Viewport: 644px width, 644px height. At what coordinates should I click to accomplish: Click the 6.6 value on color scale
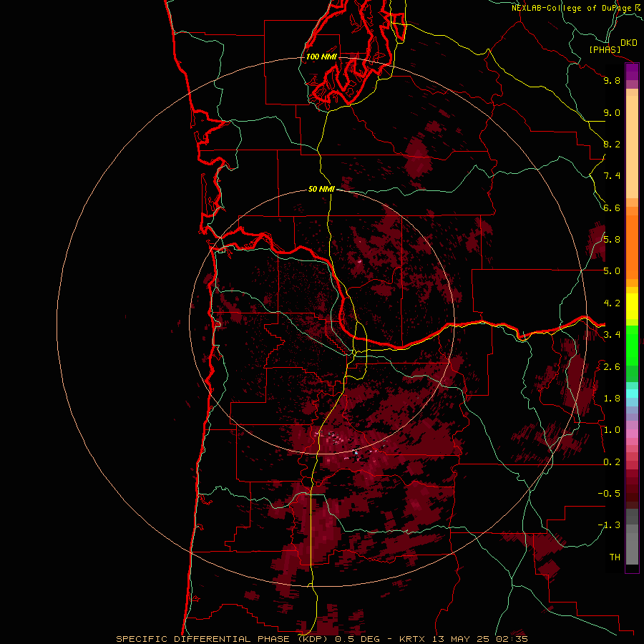click(x=612, y=208)
